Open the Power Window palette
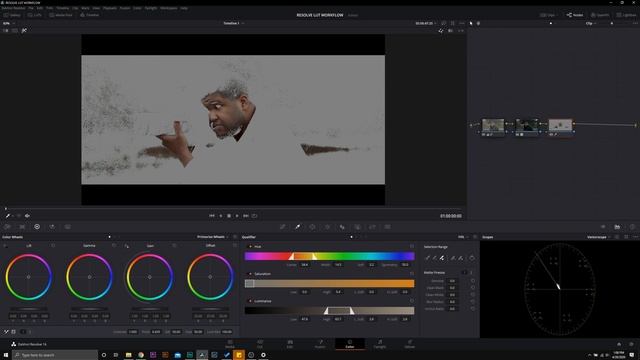Viewport: 640px width, 360px height. [312, 227]
